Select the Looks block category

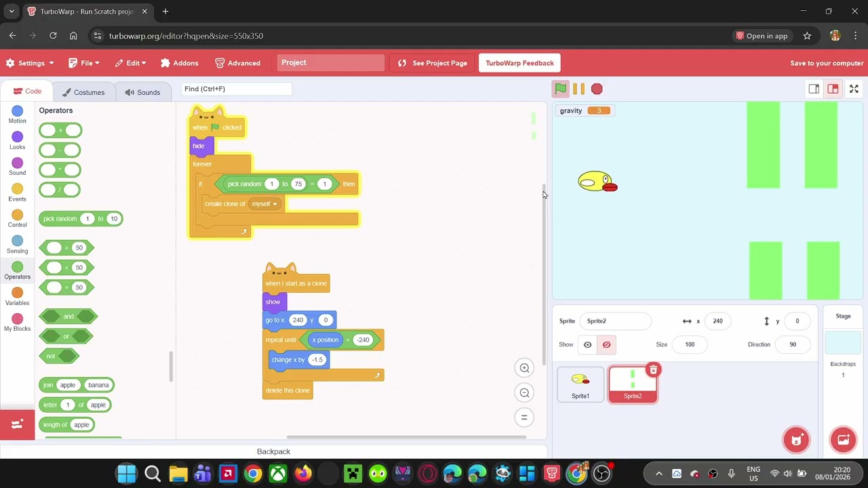click(18, 141)
